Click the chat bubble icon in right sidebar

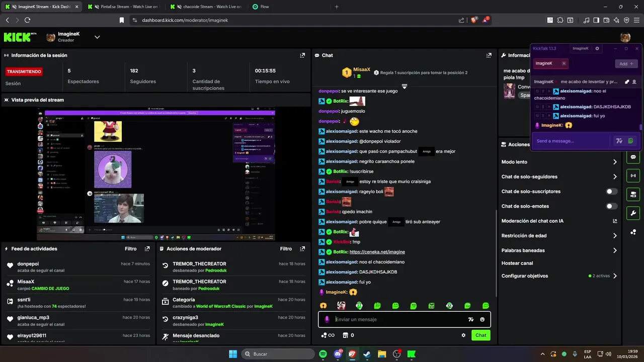633,157
